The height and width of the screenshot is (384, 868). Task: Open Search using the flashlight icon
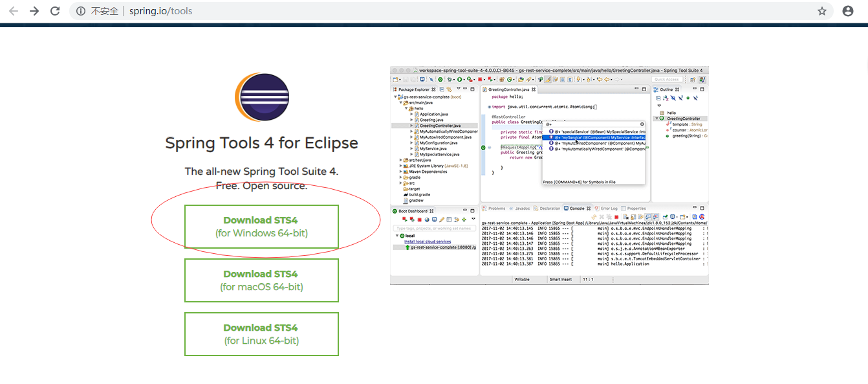coord(528,79)
